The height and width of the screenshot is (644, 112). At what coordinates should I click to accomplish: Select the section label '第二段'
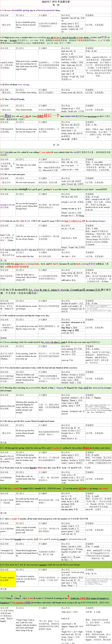click(x=56, y=145)
